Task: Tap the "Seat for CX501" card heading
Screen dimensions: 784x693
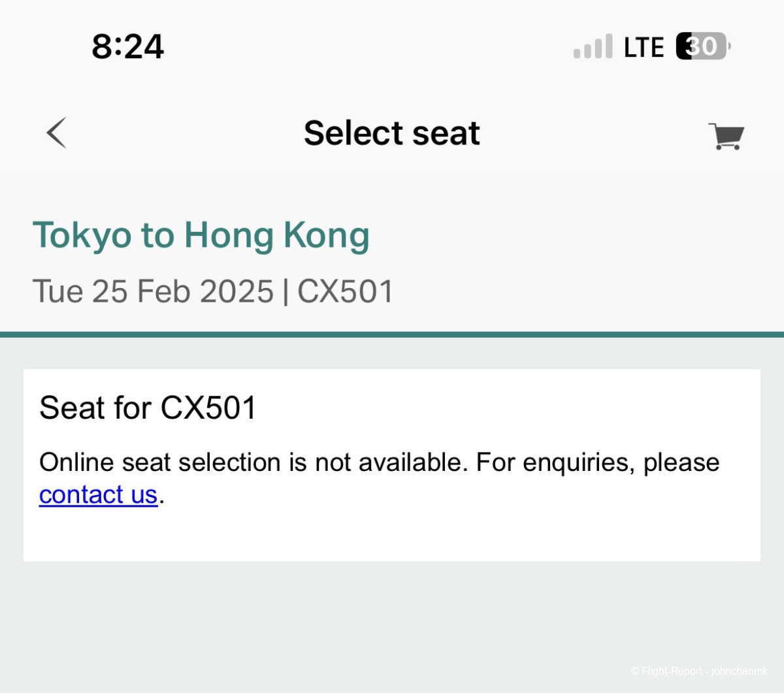Action: point(148,408)
